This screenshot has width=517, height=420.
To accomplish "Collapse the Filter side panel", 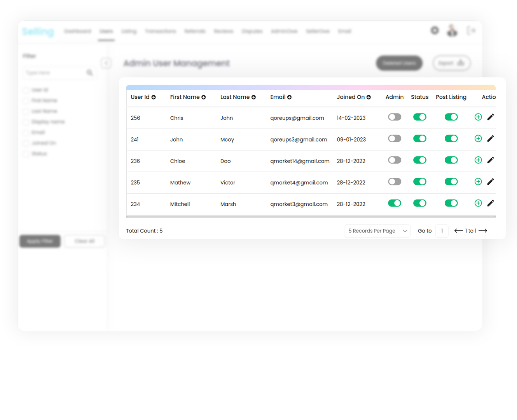I will (x=106, y=63).
